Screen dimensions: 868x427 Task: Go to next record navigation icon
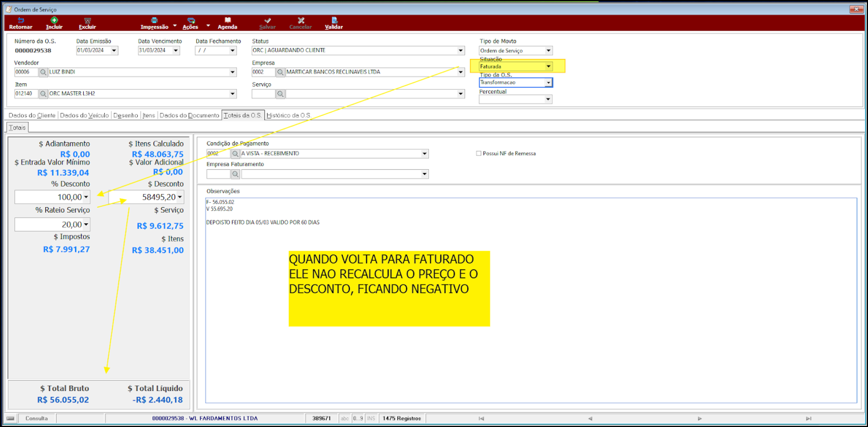pos(699,419)
